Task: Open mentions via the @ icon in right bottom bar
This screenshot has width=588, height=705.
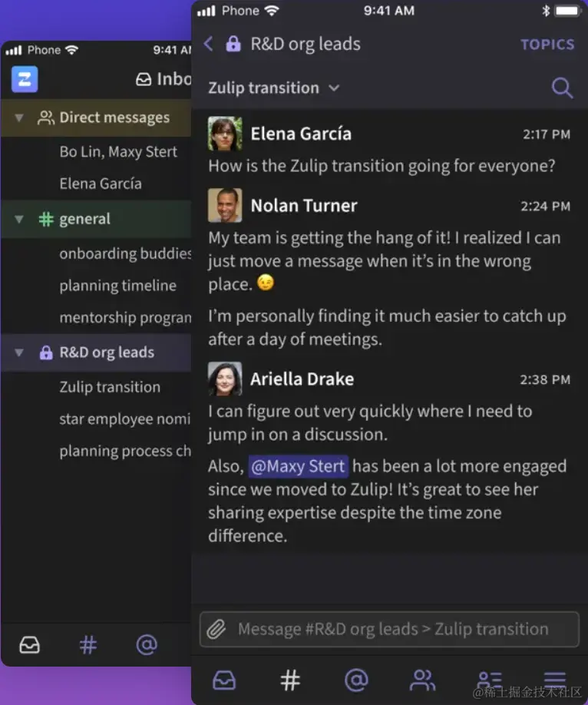Action: [356, 679]
